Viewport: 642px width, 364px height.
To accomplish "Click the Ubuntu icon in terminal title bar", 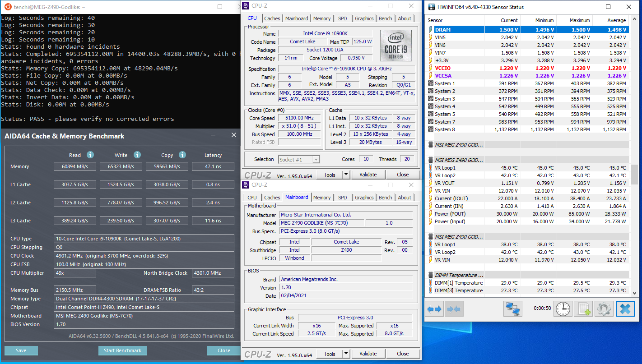I will 8,7.
